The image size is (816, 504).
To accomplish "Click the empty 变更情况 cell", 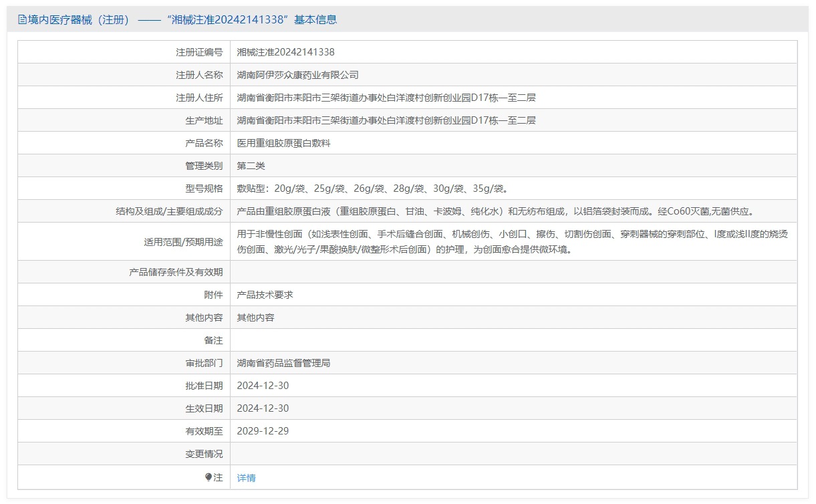I will [x=512, y=454].
